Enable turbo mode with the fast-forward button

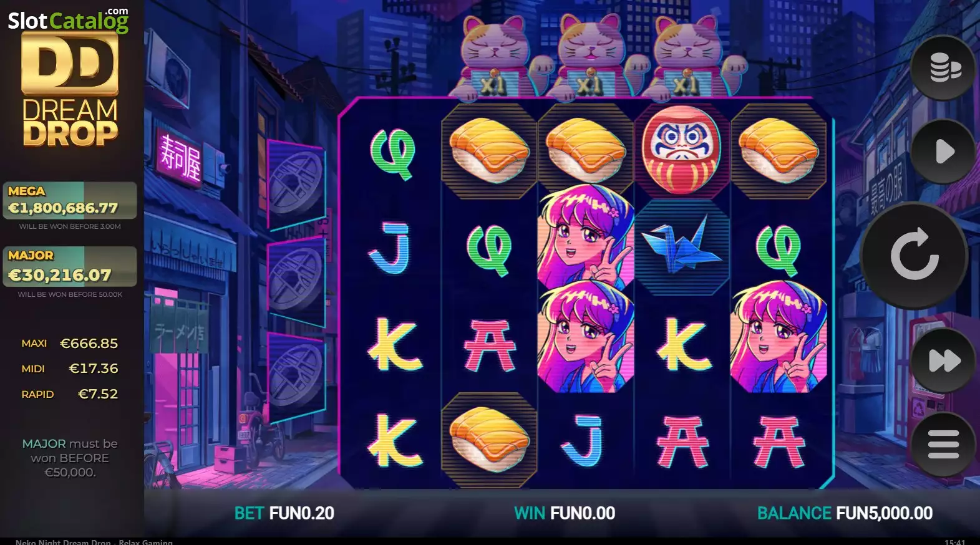944,360
